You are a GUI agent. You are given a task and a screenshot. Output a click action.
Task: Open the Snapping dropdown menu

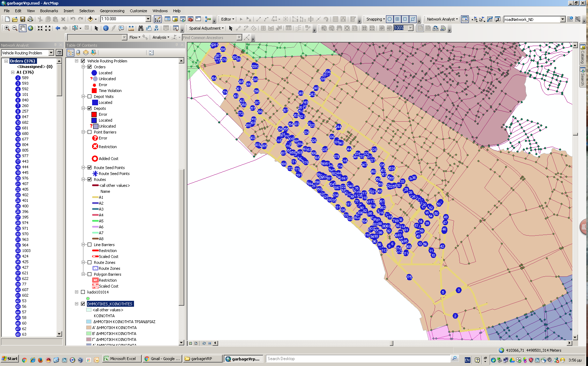click(x=375, y=19)
